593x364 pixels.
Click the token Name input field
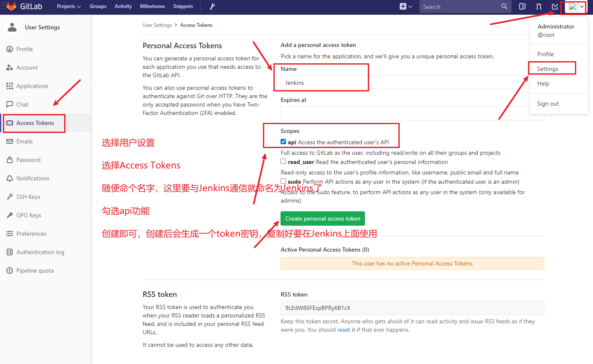point(412,83)
